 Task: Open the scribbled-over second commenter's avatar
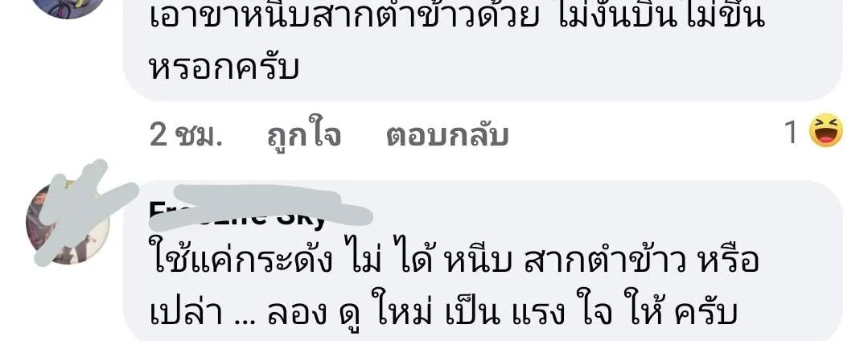(68, 223)
